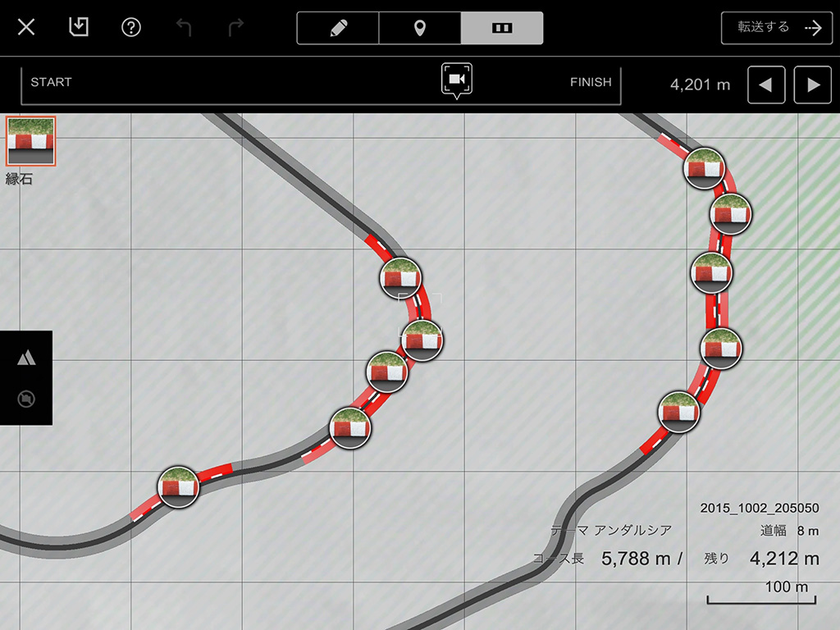Viewport: 840px width, 630px height.
Task: Select the curb stripes tab
Action: pyautogui.click(x=501, y=28)
